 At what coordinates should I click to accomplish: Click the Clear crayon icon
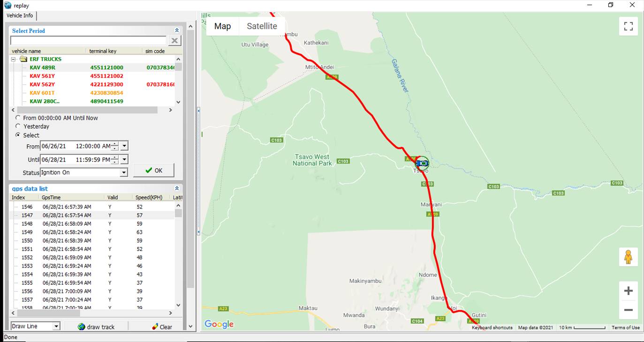[155, 326]
